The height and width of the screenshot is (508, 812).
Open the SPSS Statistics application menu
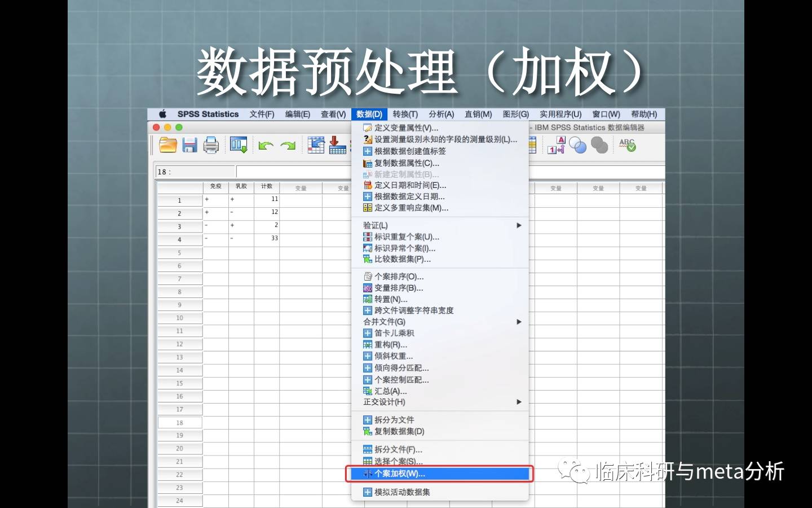208,114
